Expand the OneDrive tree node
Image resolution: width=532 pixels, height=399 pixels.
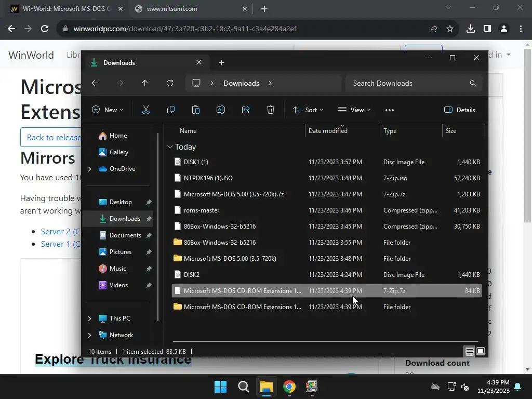[89, 169]
